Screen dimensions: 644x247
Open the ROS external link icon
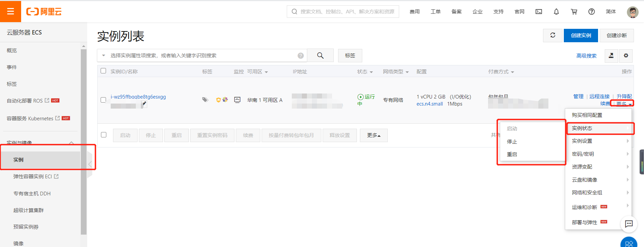pyautogui.click(x=47, y=100)
